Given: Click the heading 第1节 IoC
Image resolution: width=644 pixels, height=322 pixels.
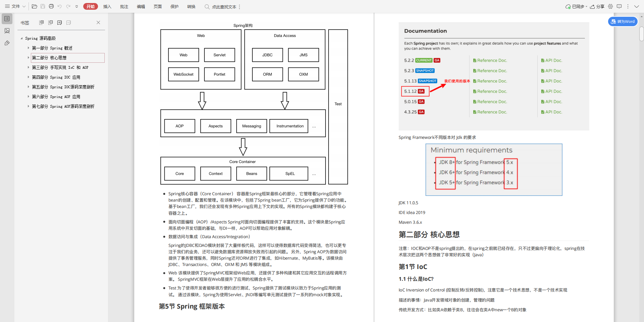Looking at the screenshot, I should point(413,267).
